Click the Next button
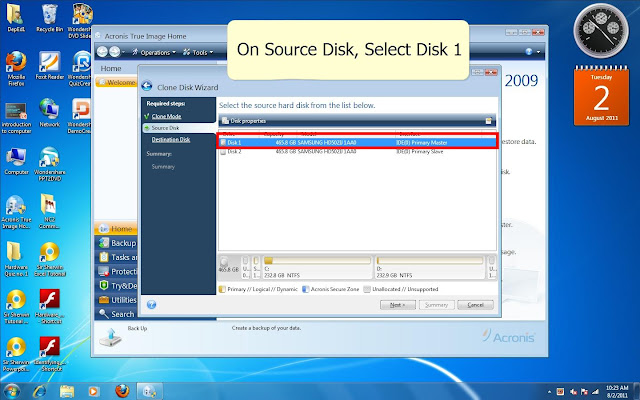The width and height of the screenshot is (640, 400). click(398, 305)
